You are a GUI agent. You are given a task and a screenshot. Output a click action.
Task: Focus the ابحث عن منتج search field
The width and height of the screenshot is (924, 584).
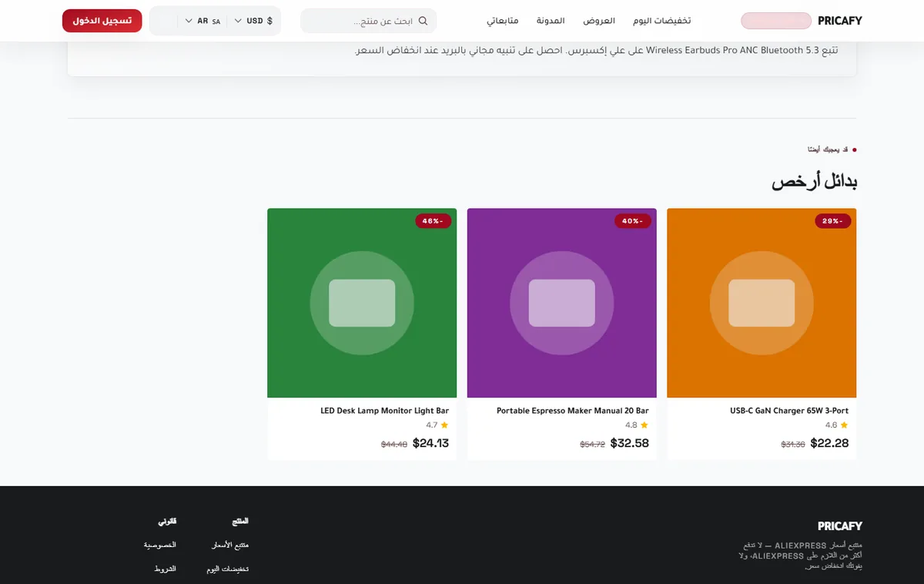click(x=369, y=21)
